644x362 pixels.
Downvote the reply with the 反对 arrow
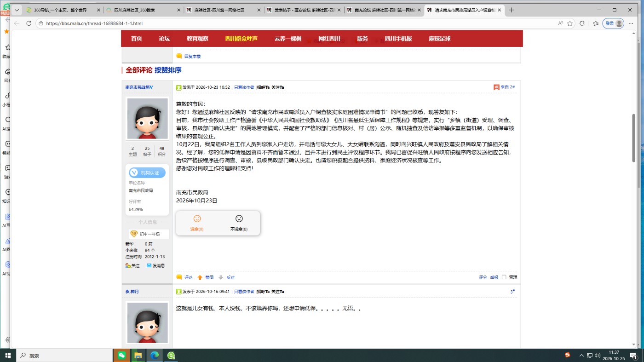point(221,277)
